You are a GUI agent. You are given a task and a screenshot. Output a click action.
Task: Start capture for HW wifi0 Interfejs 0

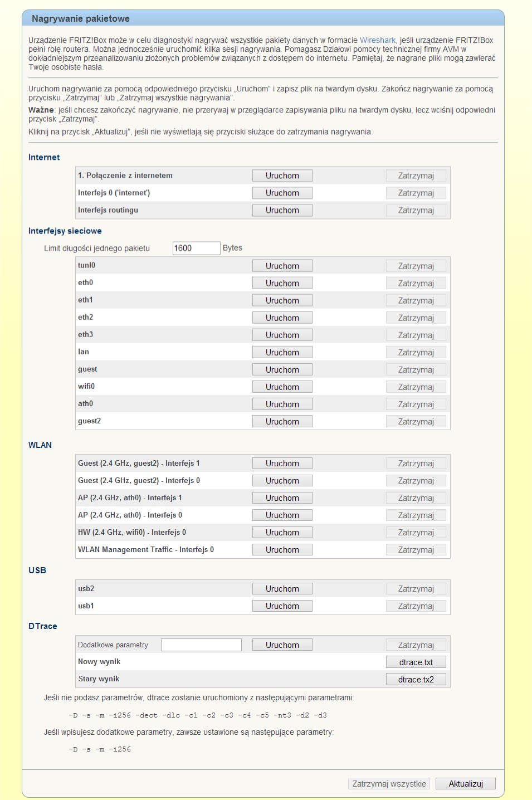[282, 532]
